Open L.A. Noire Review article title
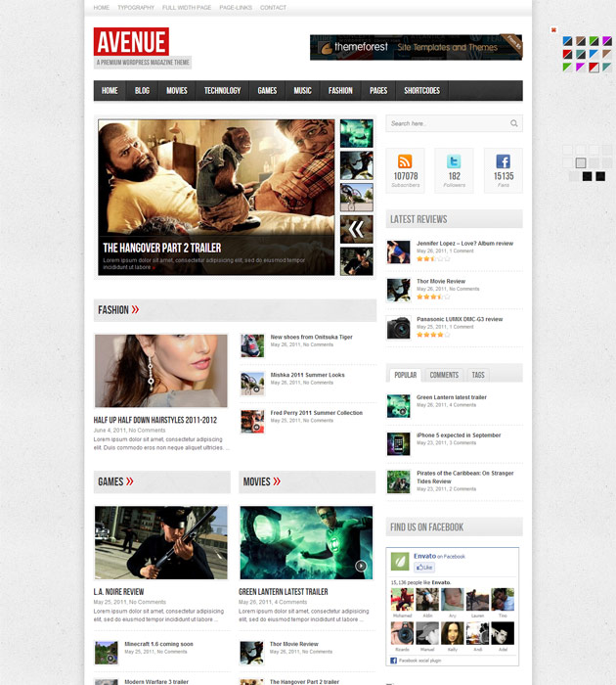The height and width of the screenshot is (685, 616). 118,591
